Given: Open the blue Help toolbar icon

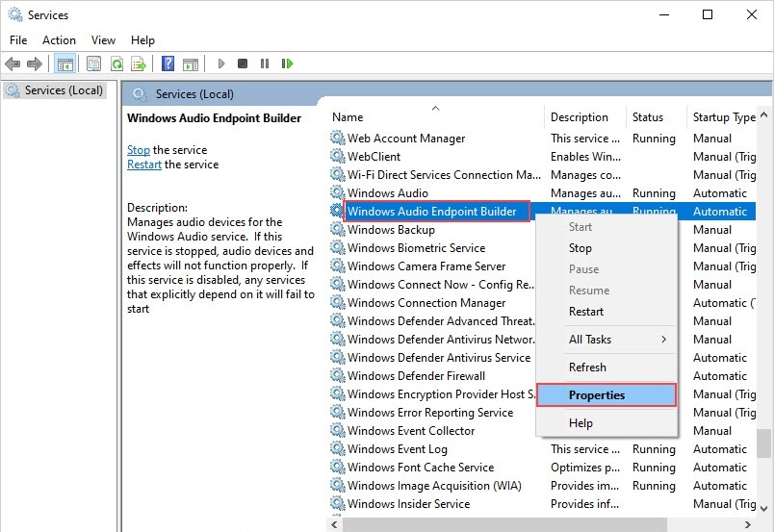Looking at the screenshot, I should [168, 63].
